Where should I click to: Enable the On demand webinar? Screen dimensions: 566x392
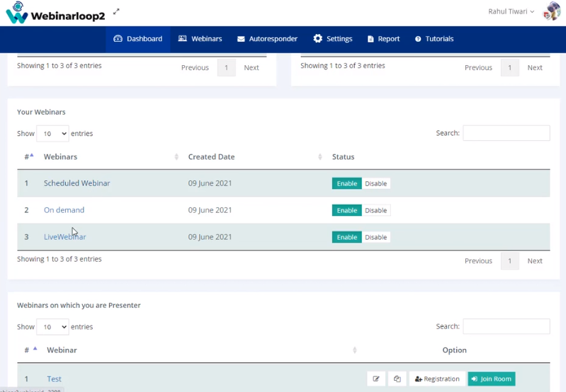pos(347,210)
